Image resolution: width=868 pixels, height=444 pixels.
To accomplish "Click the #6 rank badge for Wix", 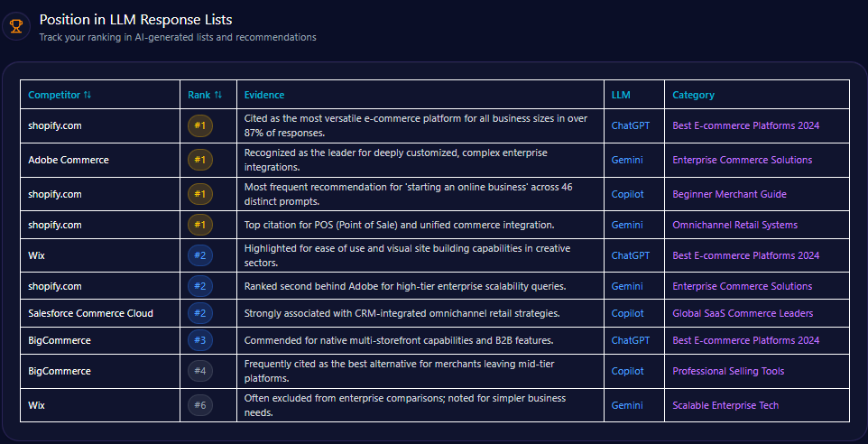I will coord(200,405).
